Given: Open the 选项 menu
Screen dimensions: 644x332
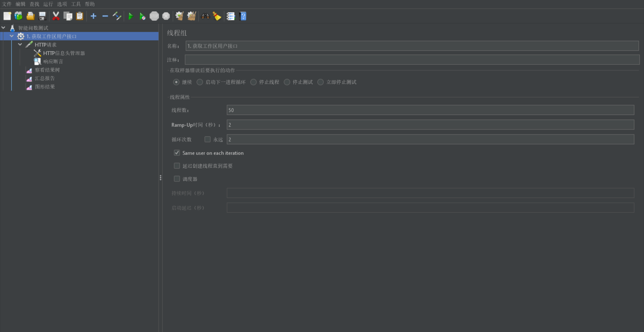Looking at the screenshot, I should (x=62, y=4).
